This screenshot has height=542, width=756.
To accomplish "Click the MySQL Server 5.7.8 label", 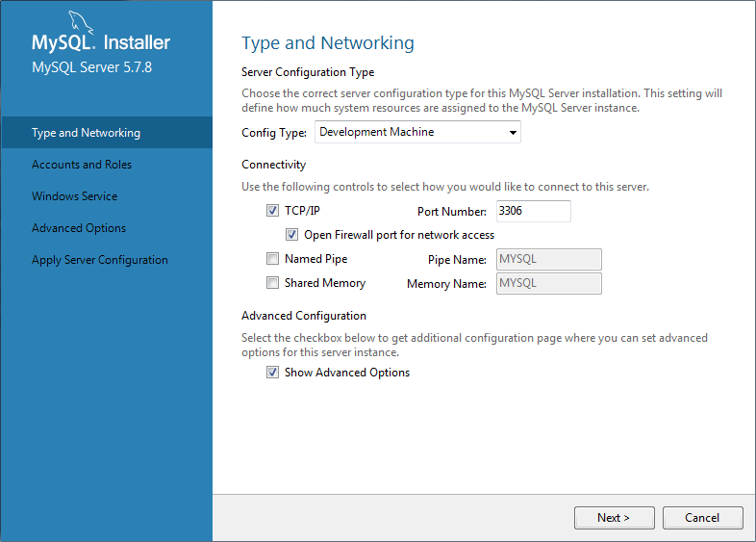I will [91, 67].
